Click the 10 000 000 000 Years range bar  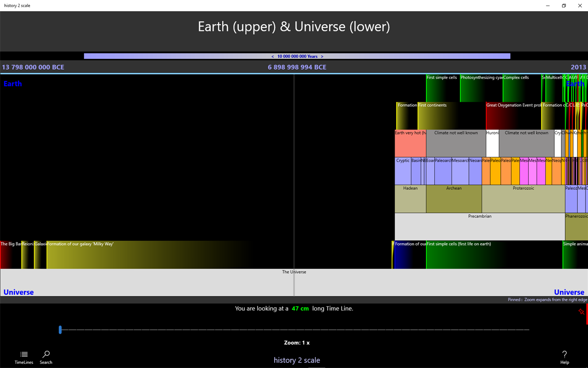pyautogui.click(x=297, y=56)
